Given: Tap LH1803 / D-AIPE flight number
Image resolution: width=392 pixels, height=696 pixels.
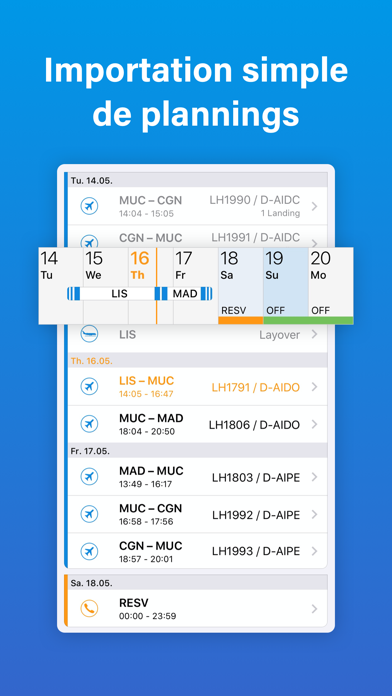Looking at the screenshot, I should (x=256, y=478).
